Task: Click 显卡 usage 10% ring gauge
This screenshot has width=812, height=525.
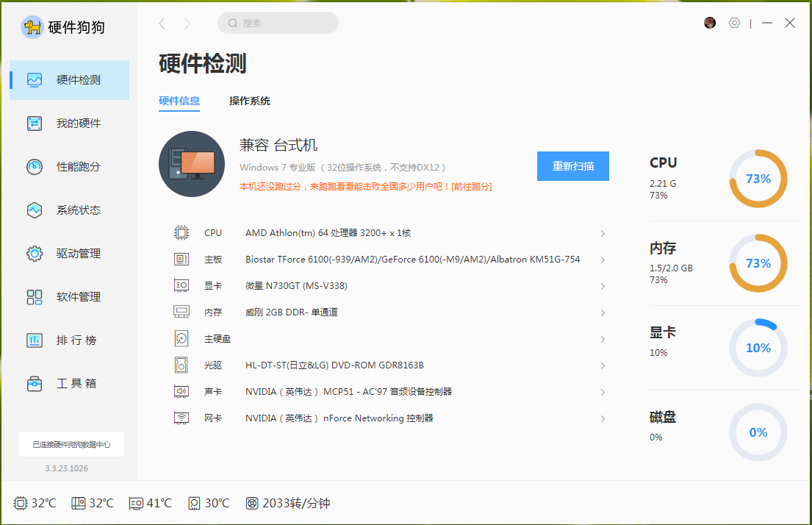Action: [x=758, y=348]
